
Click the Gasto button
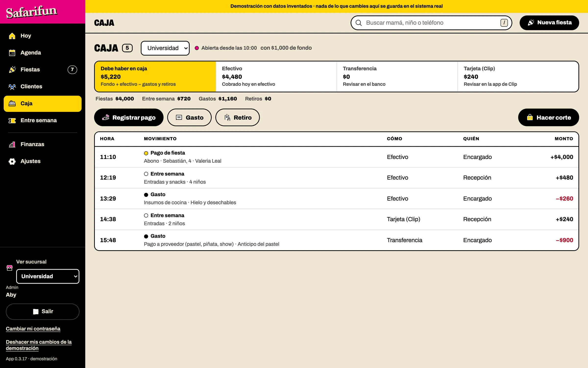(x=189, y=118)
